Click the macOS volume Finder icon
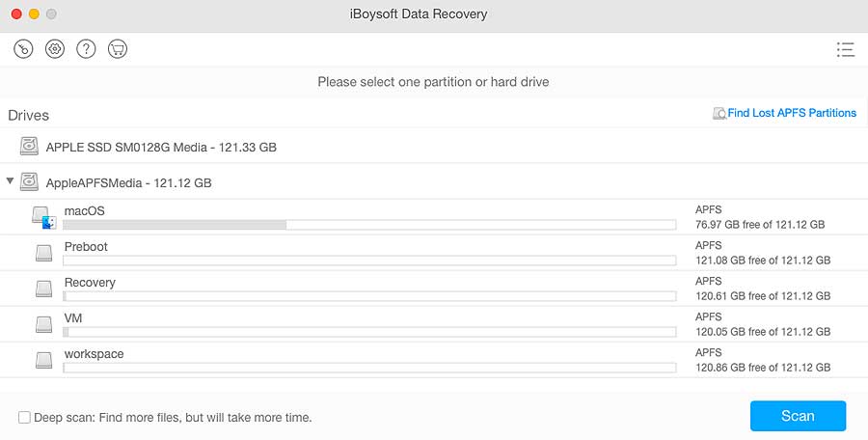This screenshot has height=440, width=868. [43, 218]
